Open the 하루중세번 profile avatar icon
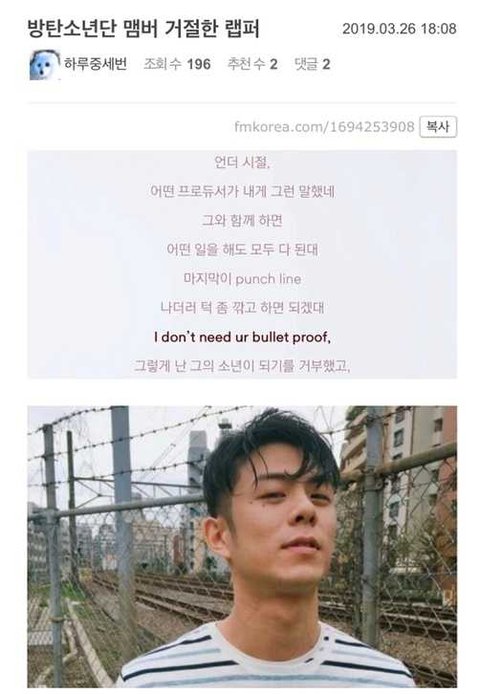Screen dimensions: 480x694 coord(45,65)
